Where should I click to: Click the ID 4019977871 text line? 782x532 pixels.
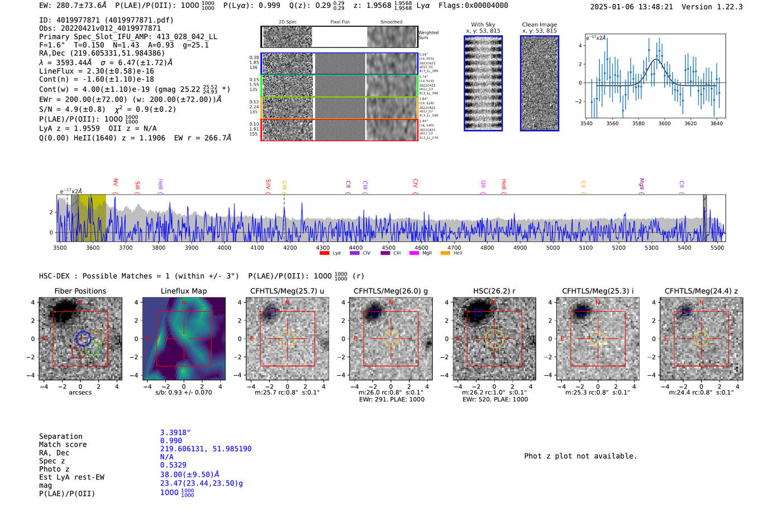pos(106,20)
